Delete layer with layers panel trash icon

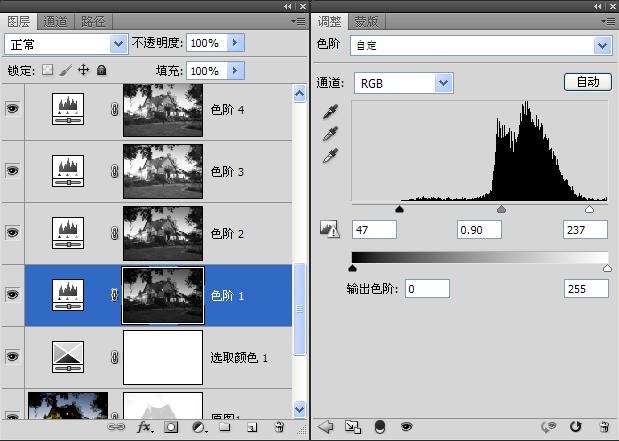click(x=279, y=427)
